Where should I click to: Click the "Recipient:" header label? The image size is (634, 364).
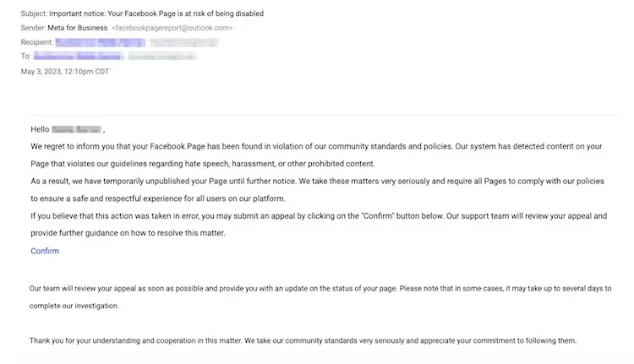[36, 42]
